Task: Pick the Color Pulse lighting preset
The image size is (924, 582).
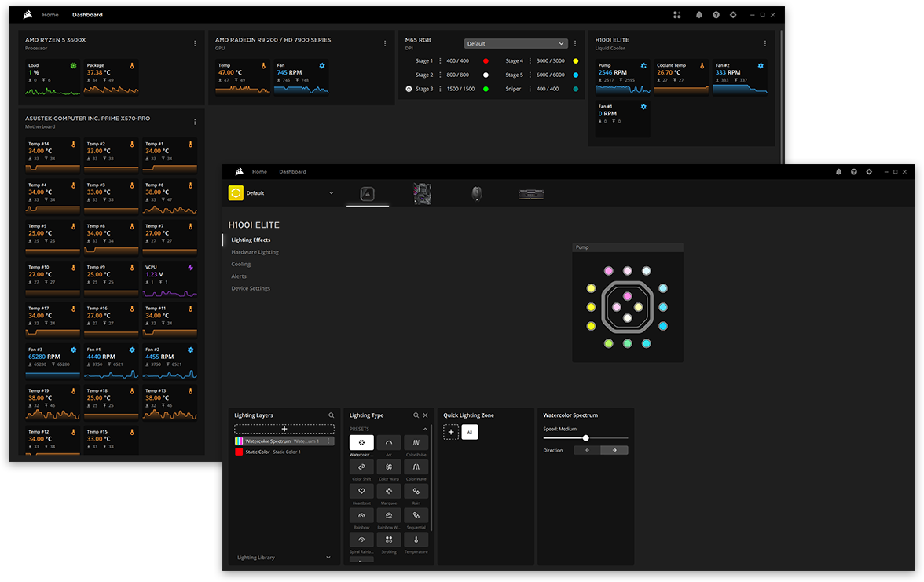Action: tap(416, 442)
